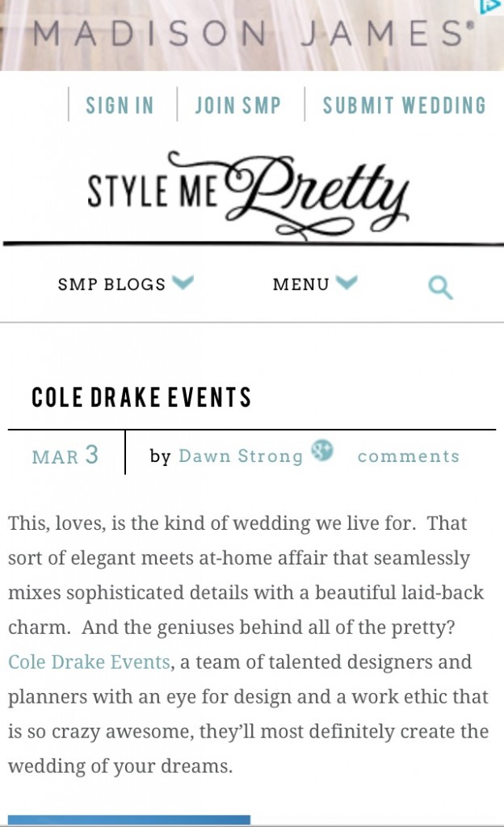Open the SMP BLOGS menu label
Image resolution: width=504 pixels, height=827 pixels.
click(111, 284)
